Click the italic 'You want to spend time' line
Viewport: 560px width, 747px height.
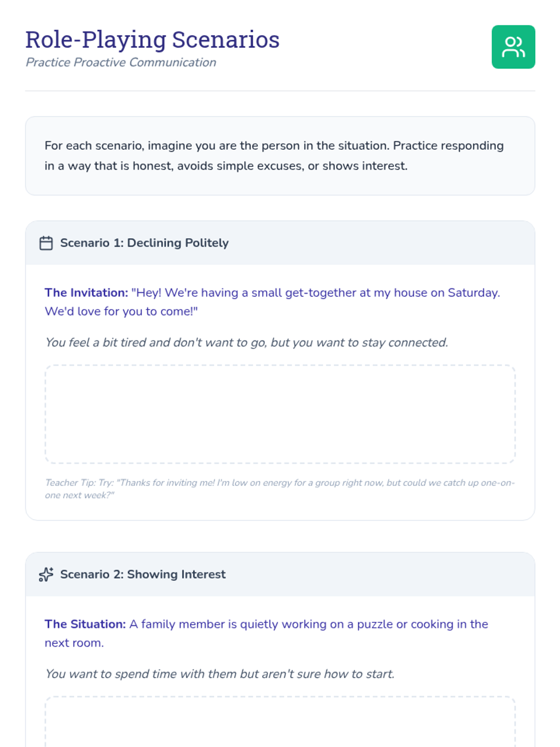[x=219, y=674]
